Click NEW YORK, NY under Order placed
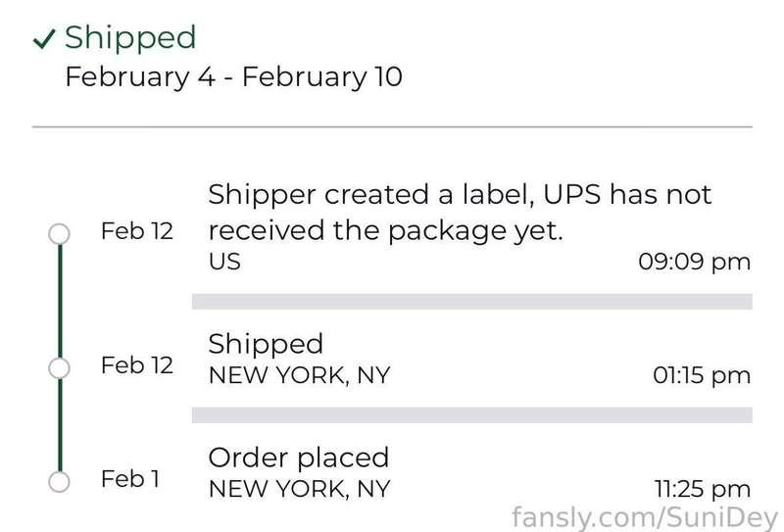 [x=299, y=489]
